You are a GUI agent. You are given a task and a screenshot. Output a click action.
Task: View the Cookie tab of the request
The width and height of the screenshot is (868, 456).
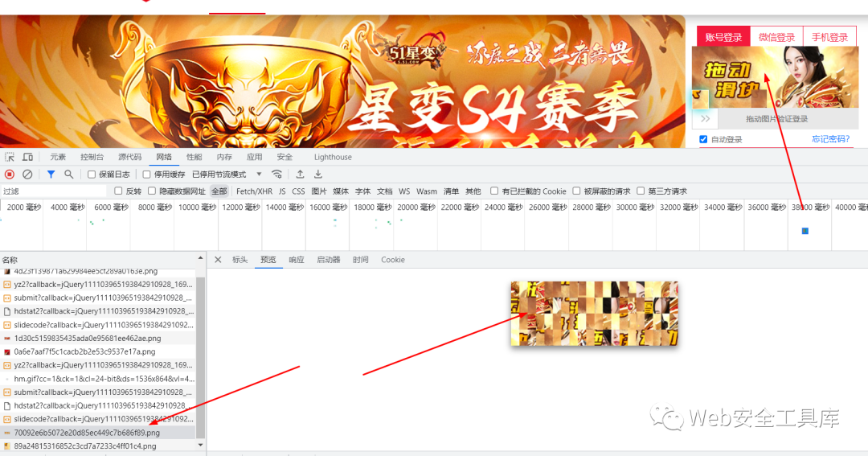[x=393, y=259]
